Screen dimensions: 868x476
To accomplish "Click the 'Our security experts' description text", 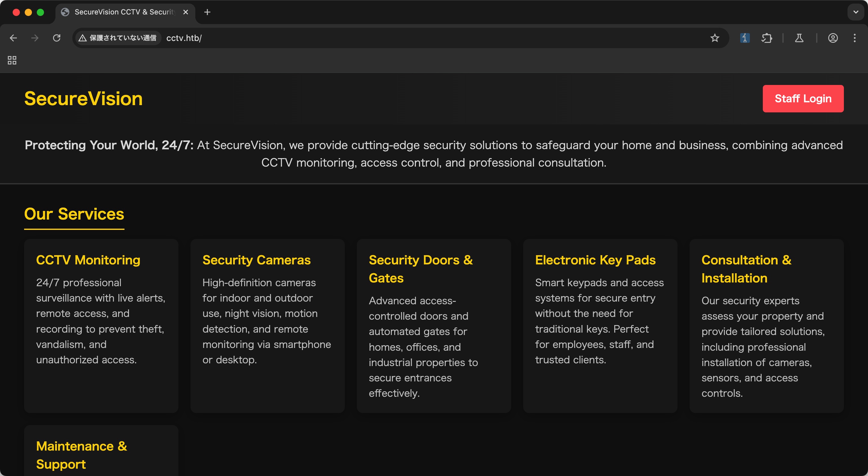I will pos(763,347).
